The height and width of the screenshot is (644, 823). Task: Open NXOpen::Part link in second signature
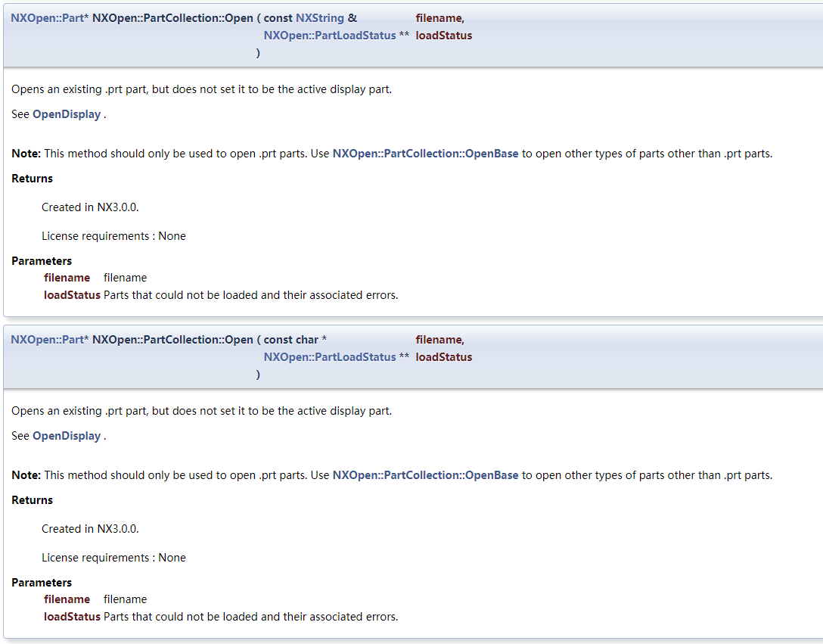pyautogui.click(x=47, y=339)
